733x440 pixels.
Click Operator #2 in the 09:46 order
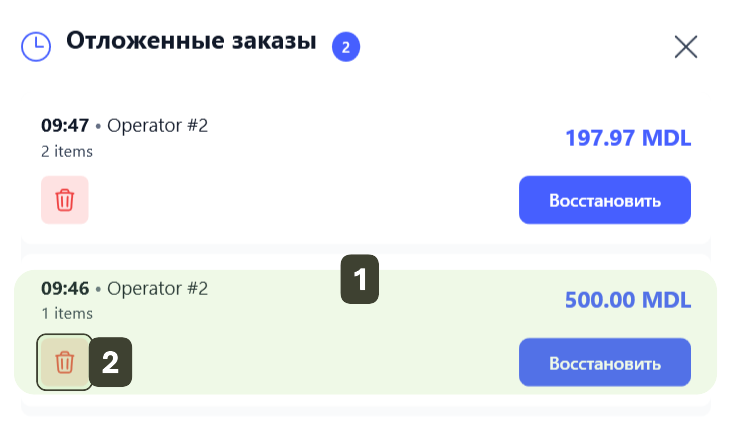[x=157, y=288]
